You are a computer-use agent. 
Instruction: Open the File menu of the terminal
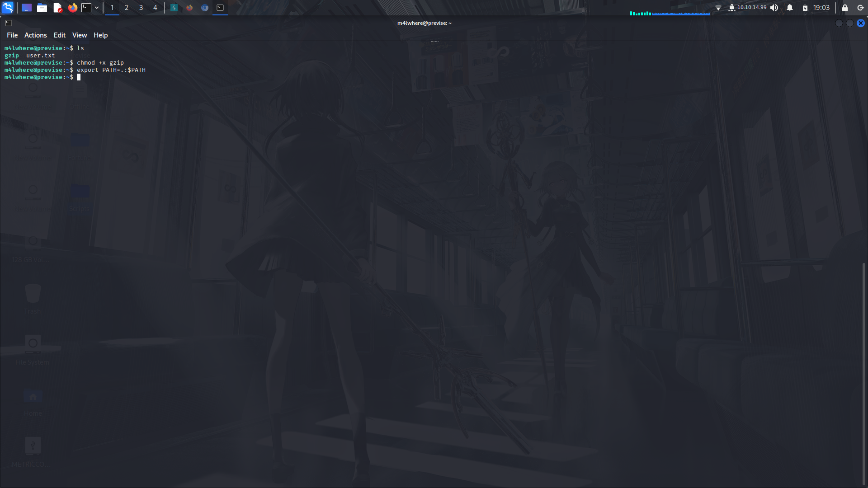click(12, 35)
